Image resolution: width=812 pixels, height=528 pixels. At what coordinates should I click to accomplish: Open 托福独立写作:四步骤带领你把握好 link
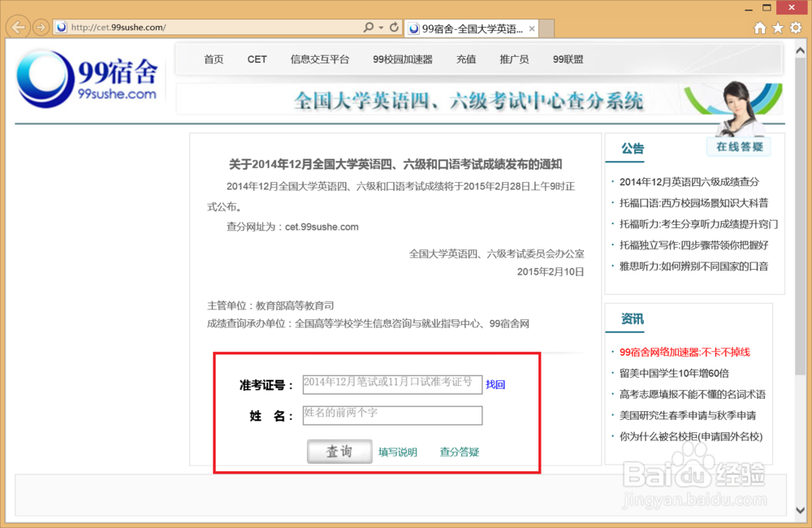point(693,245)
